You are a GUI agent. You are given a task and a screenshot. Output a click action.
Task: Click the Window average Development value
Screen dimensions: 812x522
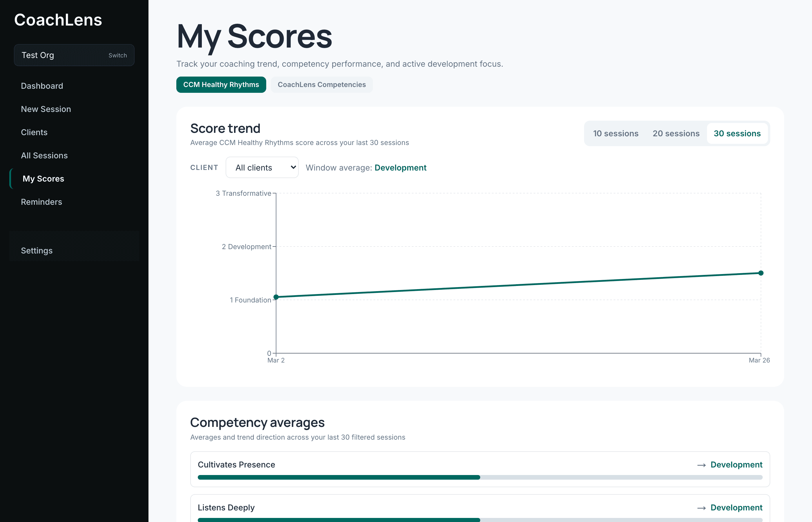pyautogui.click(x=400, y=168)
